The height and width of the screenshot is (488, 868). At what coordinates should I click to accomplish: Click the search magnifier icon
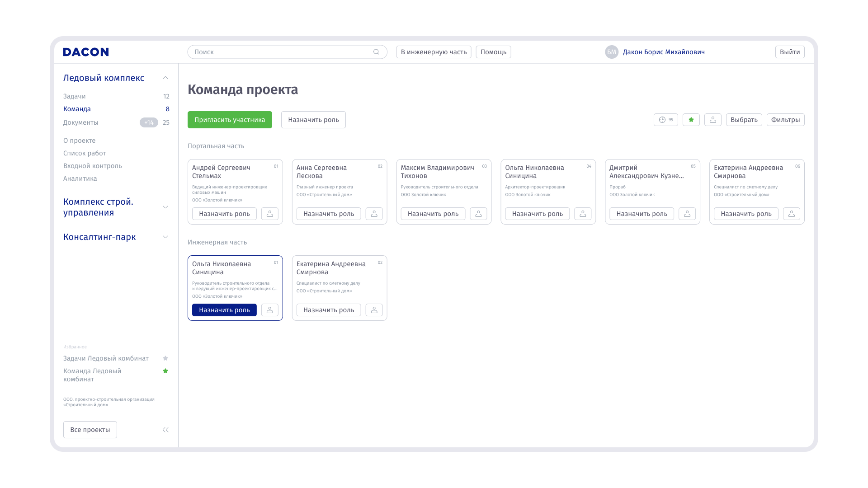point(376,52)
